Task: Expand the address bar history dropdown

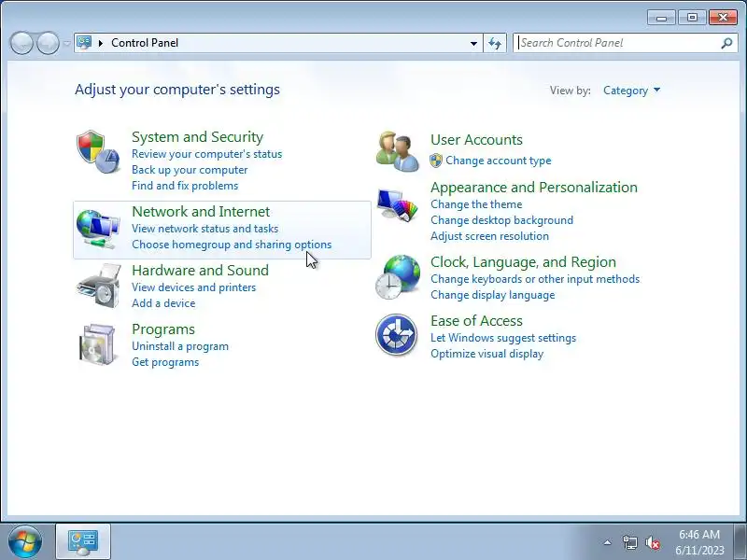Action: point(473,43)
